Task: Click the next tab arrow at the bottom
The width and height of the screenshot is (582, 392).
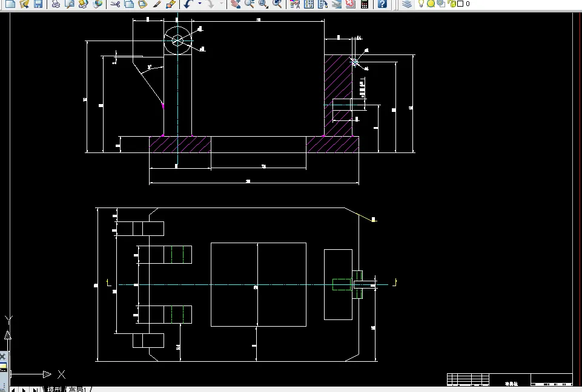Action: [24, 390]
